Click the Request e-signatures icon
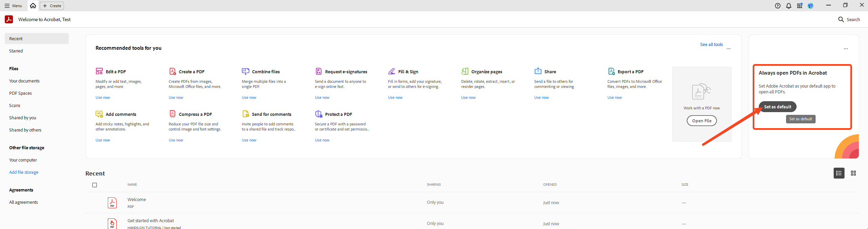Screen dimensions: 868x229 [x=319, y=71]
